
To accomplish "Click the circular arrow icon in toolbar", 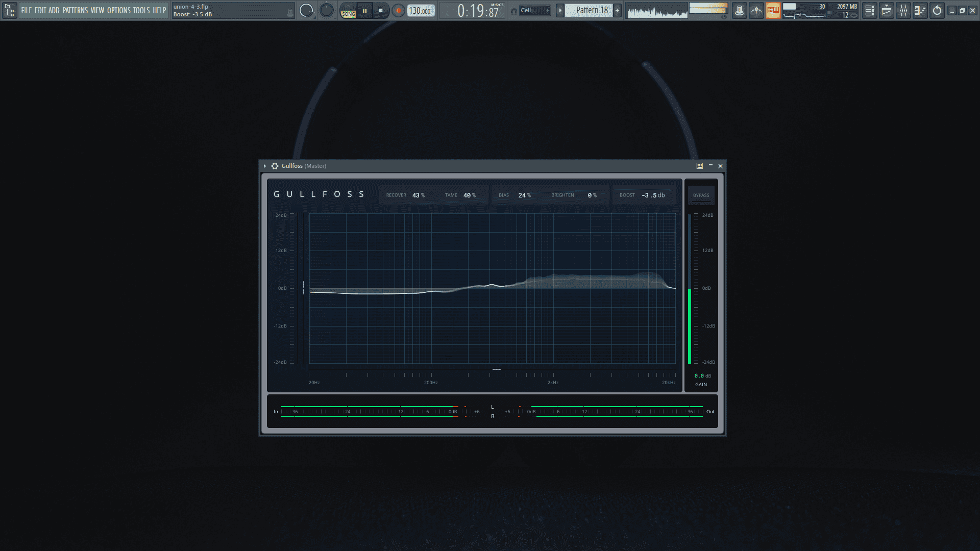I will point(937,11).
